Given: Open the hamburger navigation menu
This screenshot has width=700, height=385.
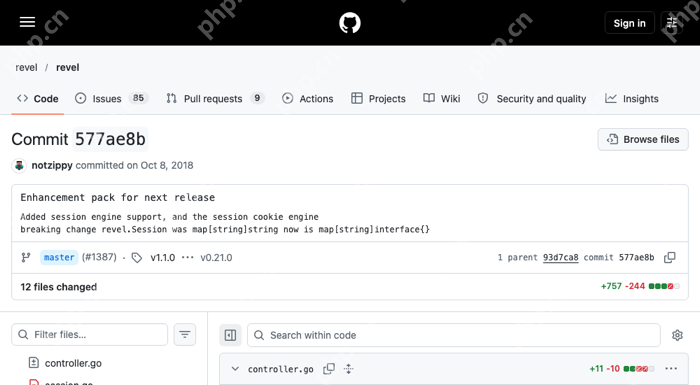Looking at the screenshot, I should click(x=27, y=22).
